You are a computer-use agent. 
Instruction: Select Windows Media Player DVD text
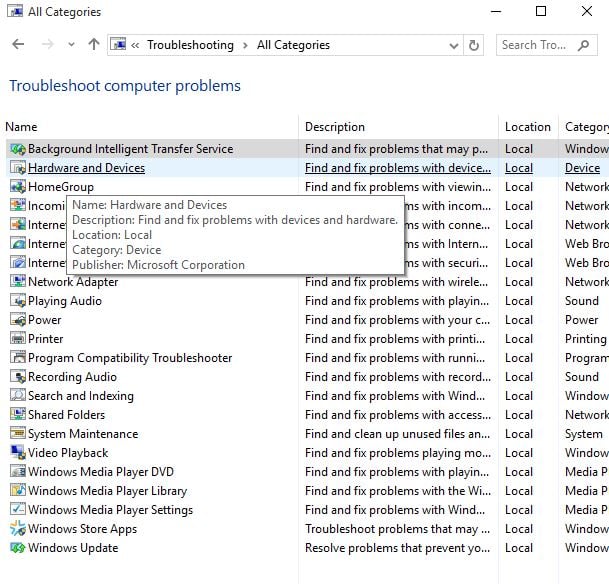pos(101,472)
